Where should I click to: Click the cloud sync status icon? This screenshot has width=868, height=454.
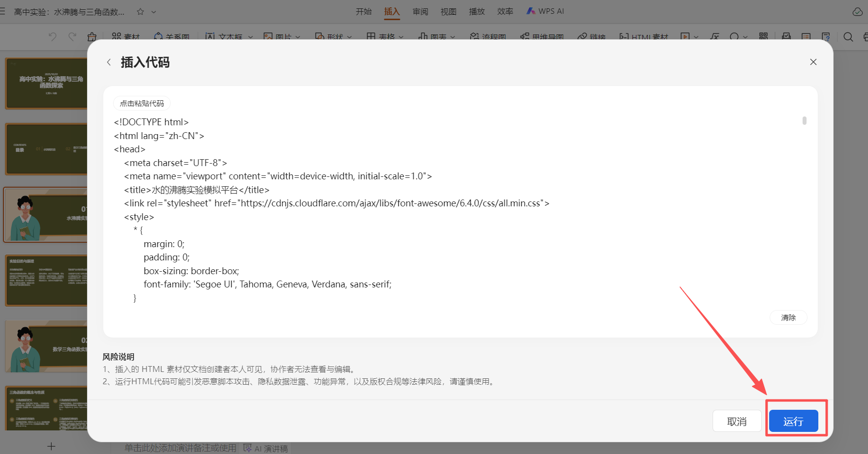point(857,11)
